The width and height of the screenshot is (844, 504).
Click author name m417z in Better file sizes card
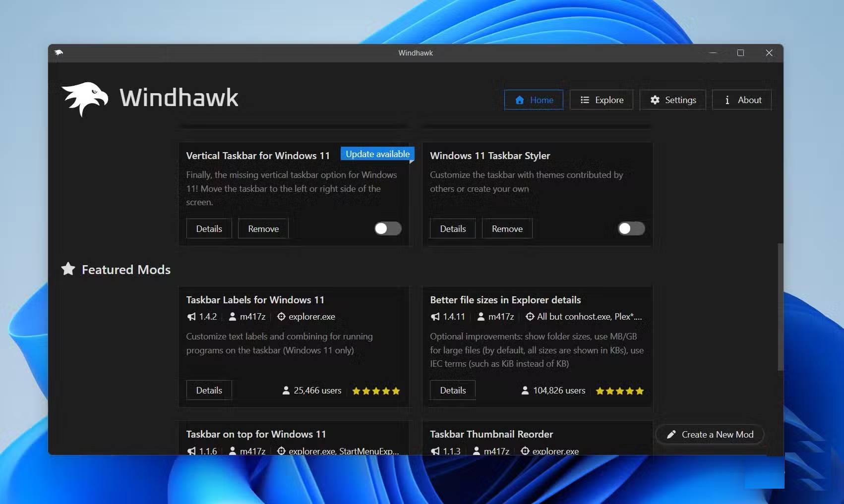(x=501, y=317)
